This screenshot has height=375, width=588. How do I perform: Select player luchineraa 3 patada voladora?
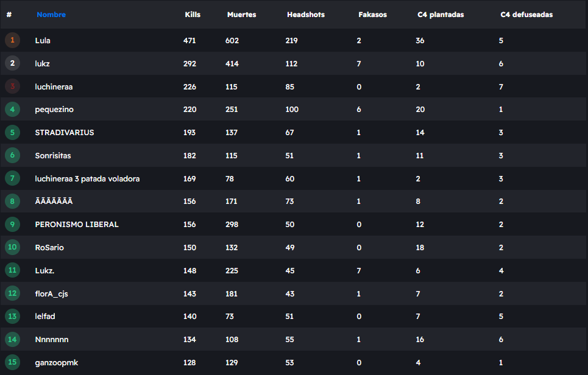tap(87, 179)
